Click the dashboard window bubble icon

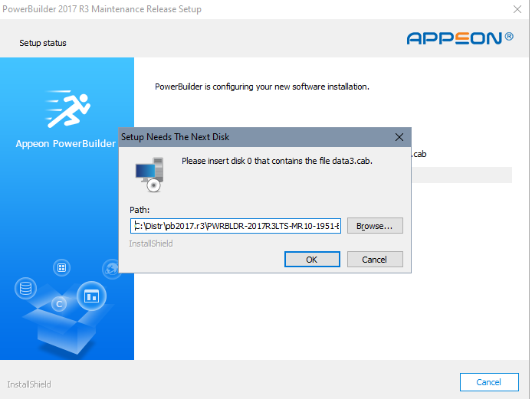tap(91, 295)
